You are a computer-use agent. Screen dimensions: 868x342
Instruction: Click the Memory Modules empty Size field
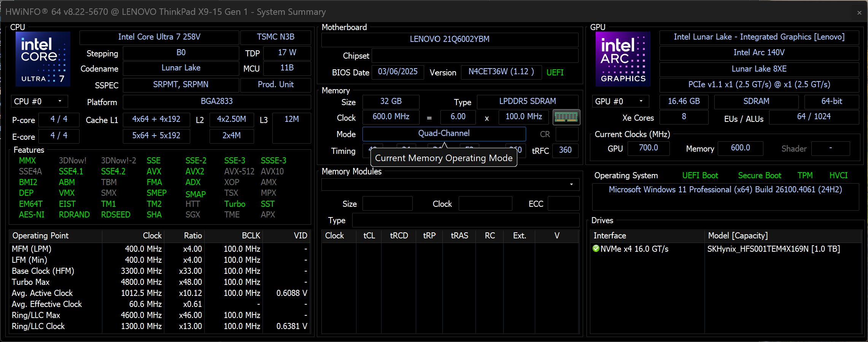(387, 204)
